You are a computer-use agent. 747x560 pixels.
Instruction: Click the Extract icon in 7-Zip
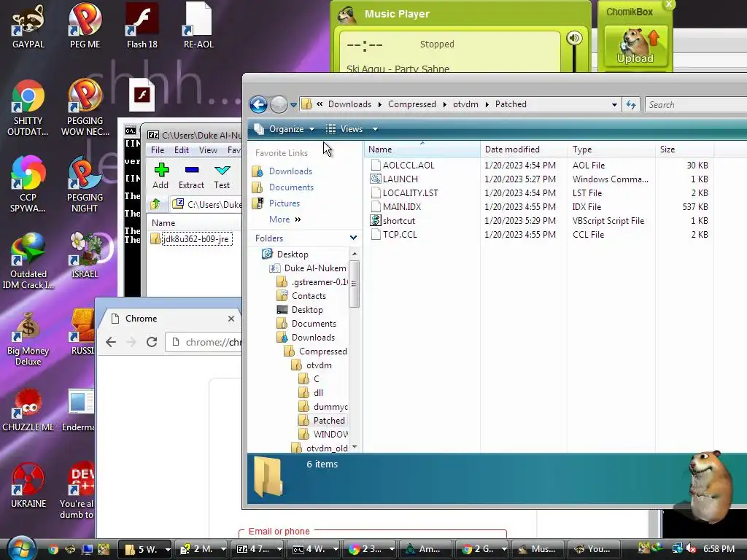[191, 176]
